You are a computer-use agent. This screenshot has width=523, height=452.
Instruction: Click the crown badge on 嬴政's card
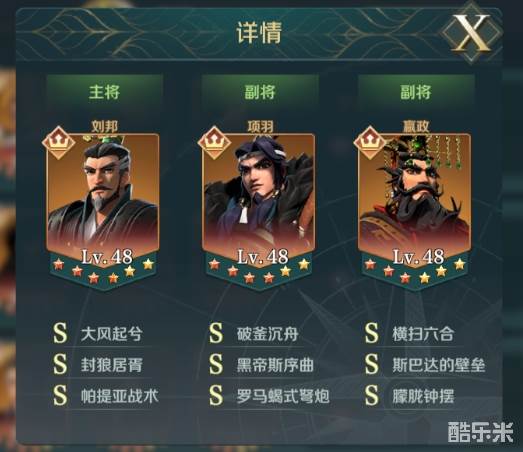coord(370,142)
